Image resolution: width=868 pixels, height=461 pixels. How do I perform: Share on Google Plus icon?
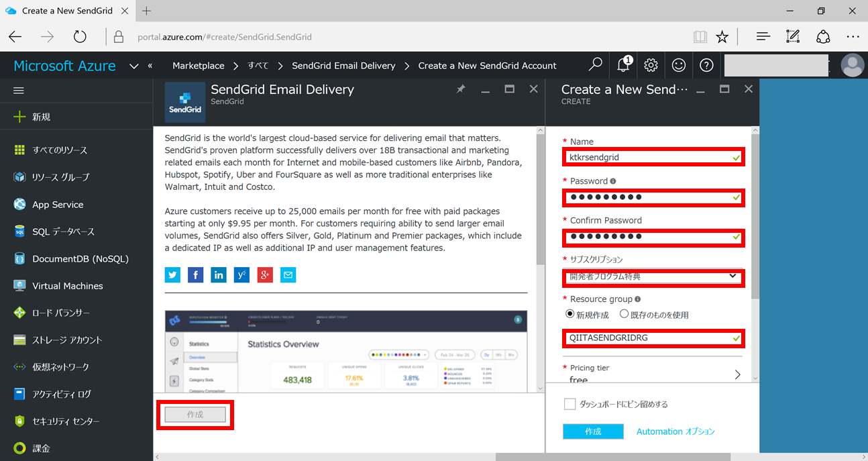pos(265,274)
